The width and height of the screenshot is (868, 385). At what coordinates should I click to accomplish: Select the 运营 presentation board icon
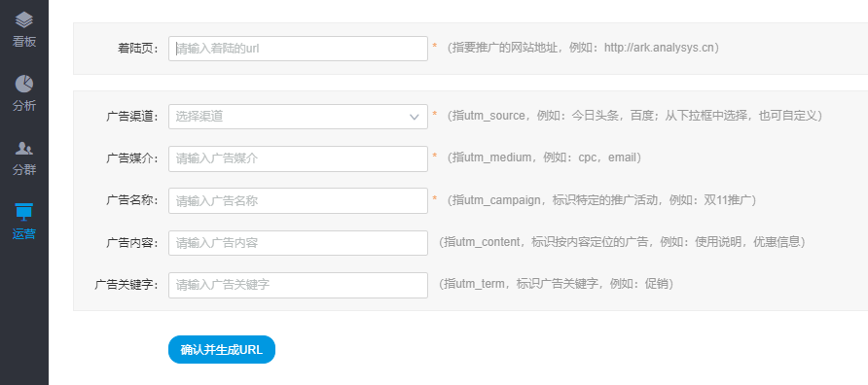[23, 212]
